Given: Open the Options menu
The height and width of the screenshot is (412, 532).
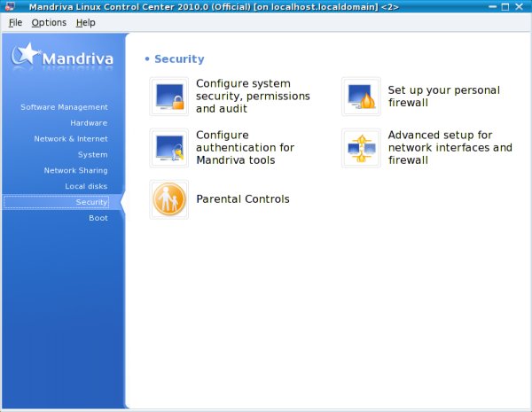Looking at the screenshot, I should pyautogui.click(x=49, y=23).
